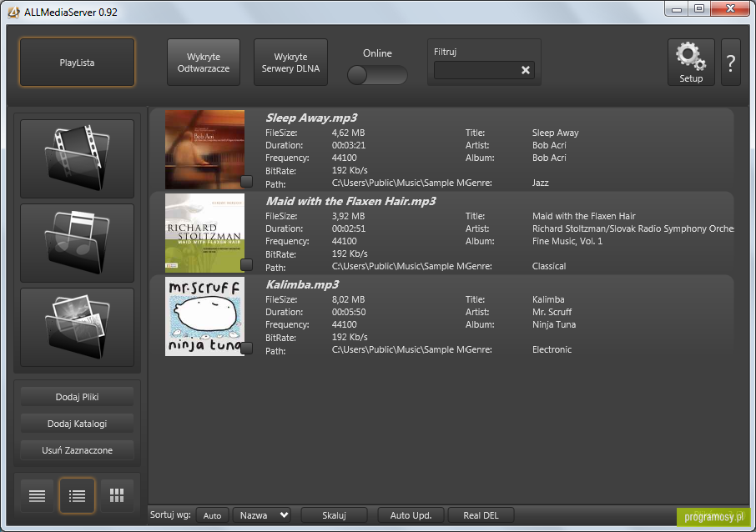Select the Sleep Away.mp3 file title
Image resolution: width=756 pixels, height=532 pixels.
[311, 118]
